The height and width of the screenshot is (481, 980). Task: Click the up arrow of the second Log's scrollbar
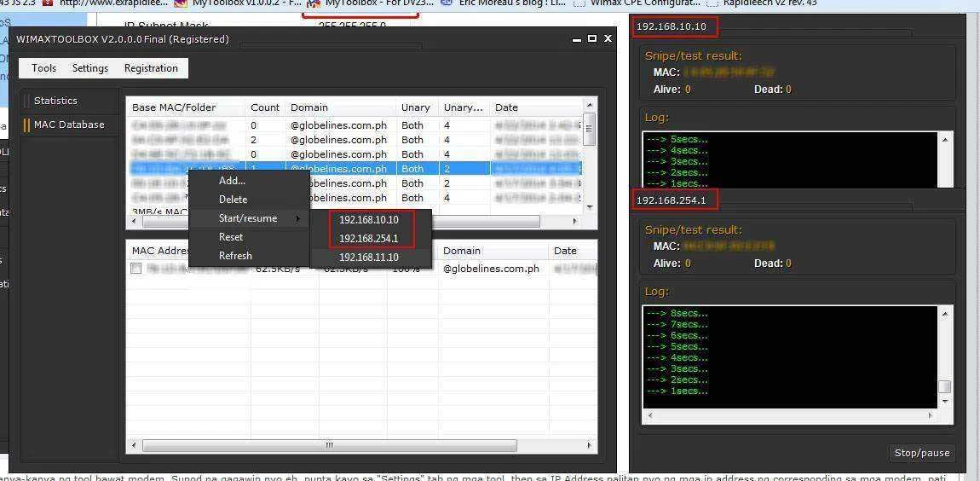coord(945,313)
